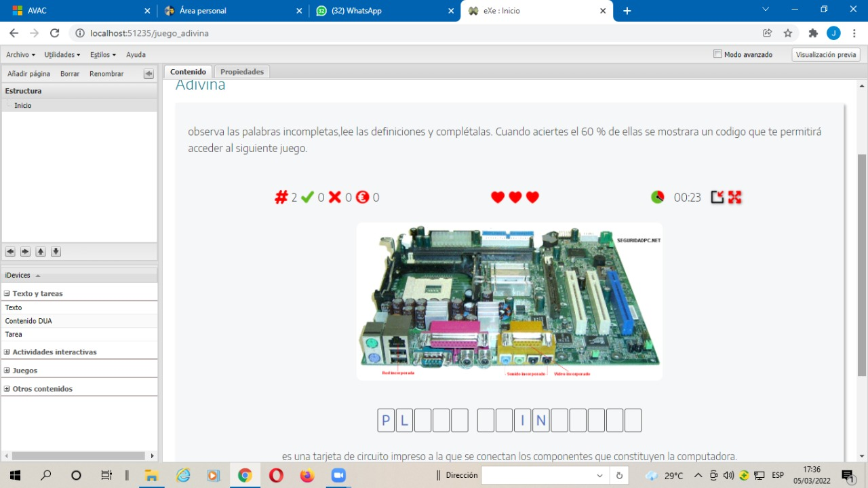Click the move node down icon
Viewport: 868px width, 488px height.
[56, 252]
